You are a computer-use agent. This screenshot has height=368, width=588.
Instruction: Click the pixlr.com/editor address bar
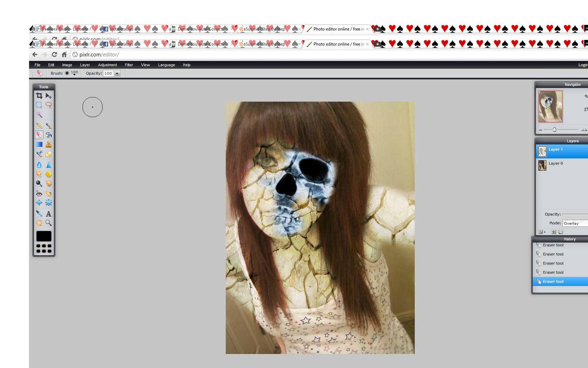(x=329, y=54)
